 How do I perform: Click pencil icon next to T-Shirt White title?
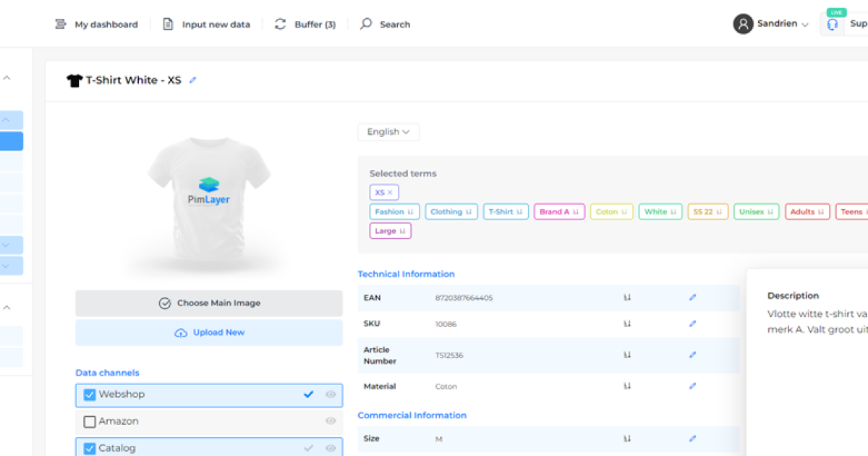click(192, 80)
